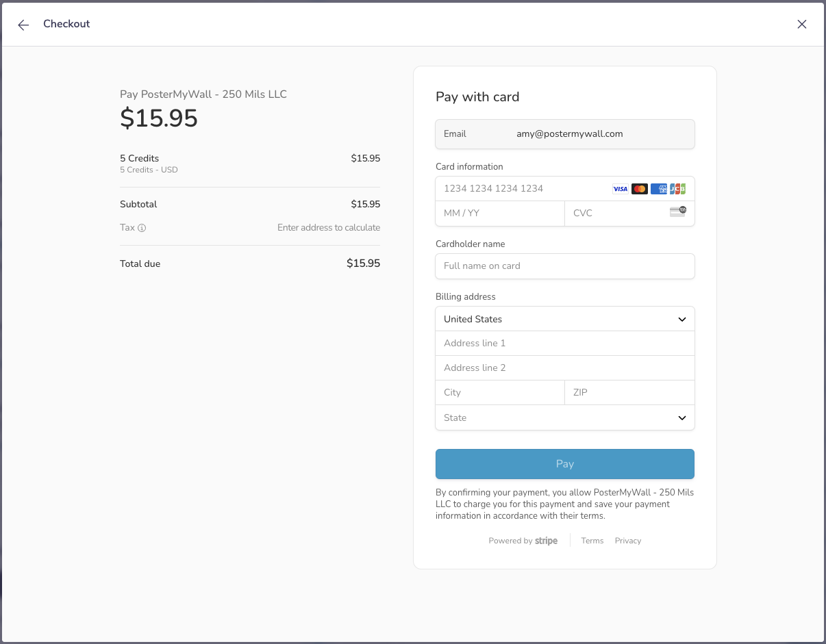826x644 pixels.
Task: Focus the Cardholder name field
Action: pyautogui.click(x=565, y=266)
